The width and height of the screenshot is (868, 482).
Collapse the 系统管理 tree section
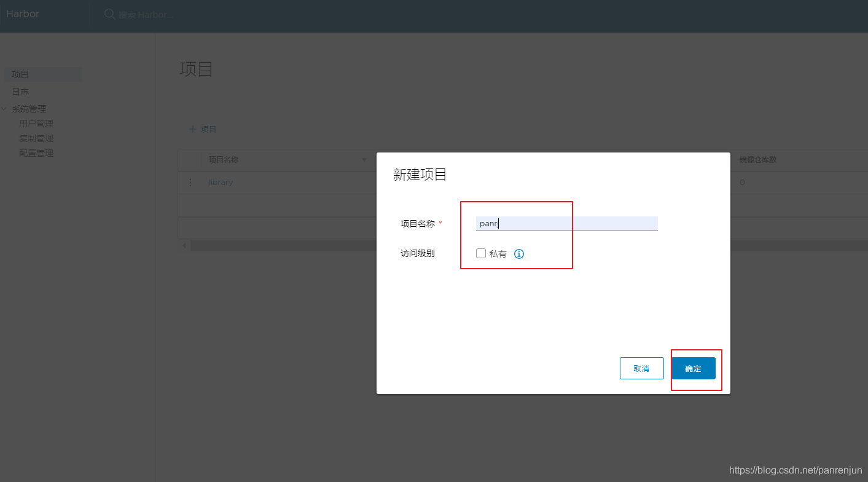click(x=4, y=109)
